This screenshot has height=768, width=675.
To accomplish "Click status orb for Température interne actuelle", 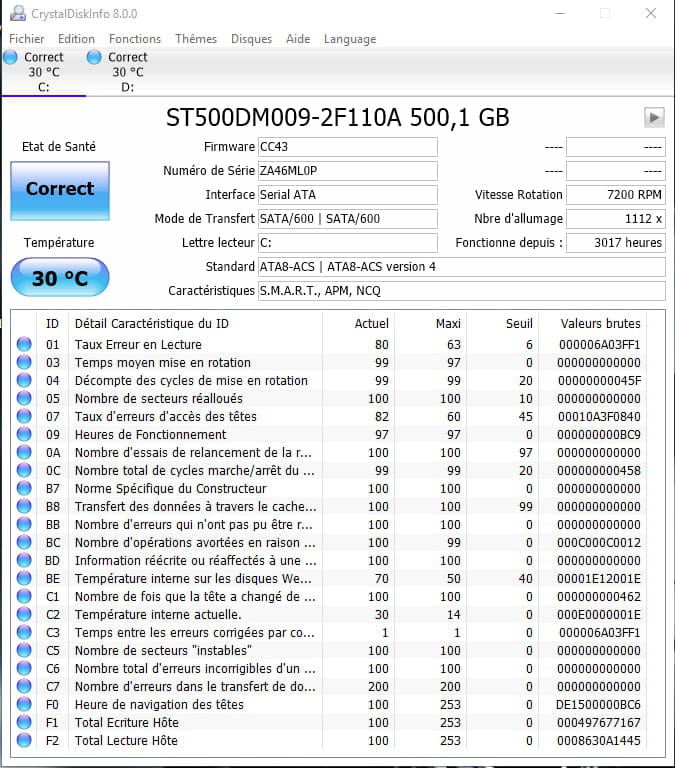I will 25,615.
